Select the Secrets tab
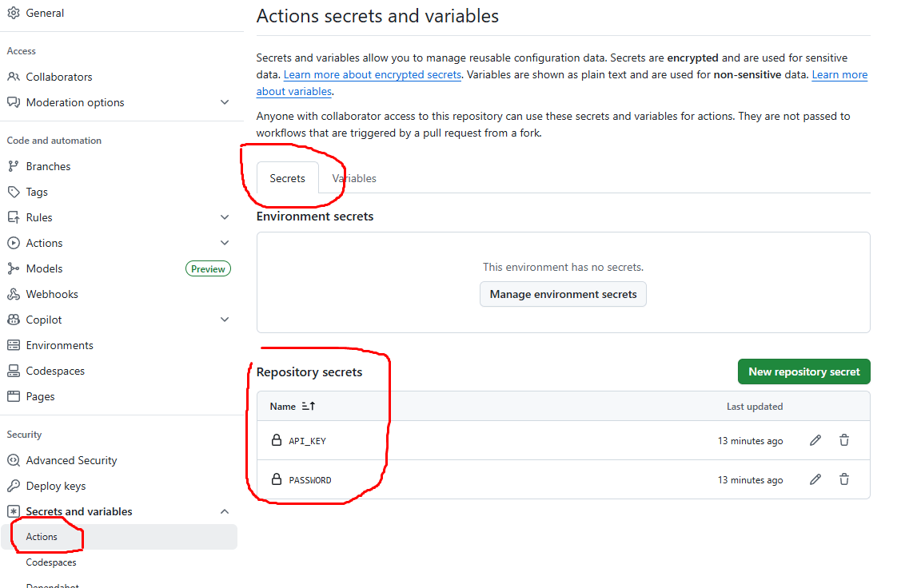Image resolution: width=917 pixels, height=588 pixels. [287, 177]
